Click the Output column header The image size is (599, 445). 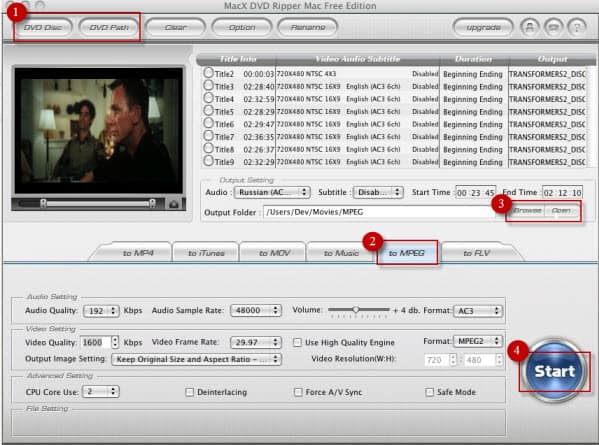[x=552, y=59]
